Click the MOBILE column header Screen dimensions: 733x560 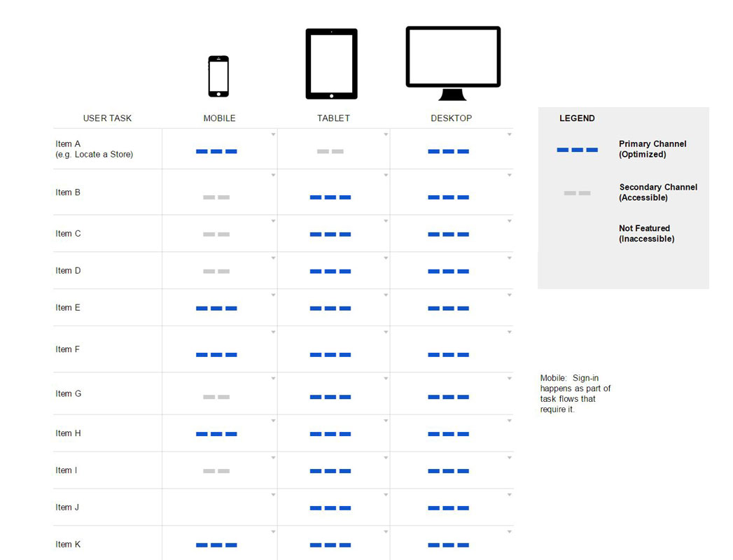(x=219, y=118)
